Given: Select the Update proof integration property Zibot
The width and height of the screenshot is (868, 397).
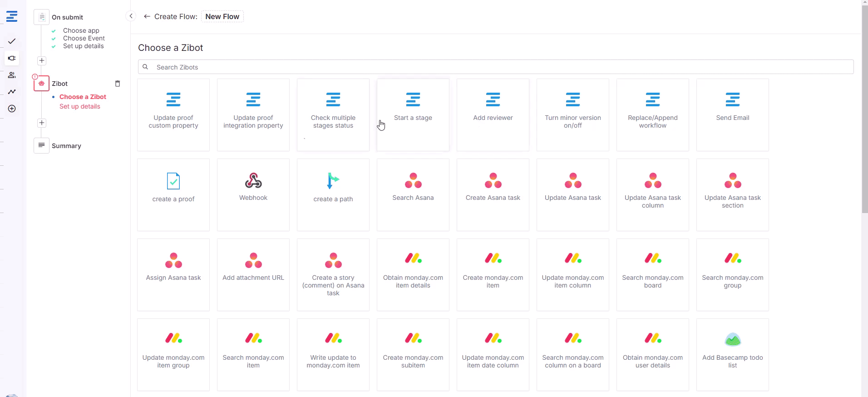Looking at the screenshot, I should 253,115.
